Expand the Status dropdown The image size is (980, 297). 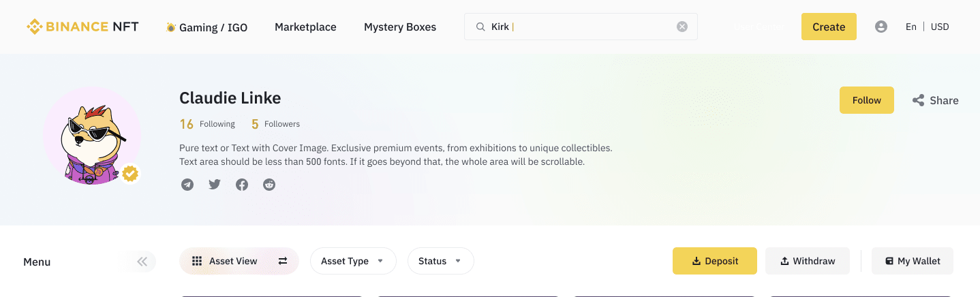(440, 261)
